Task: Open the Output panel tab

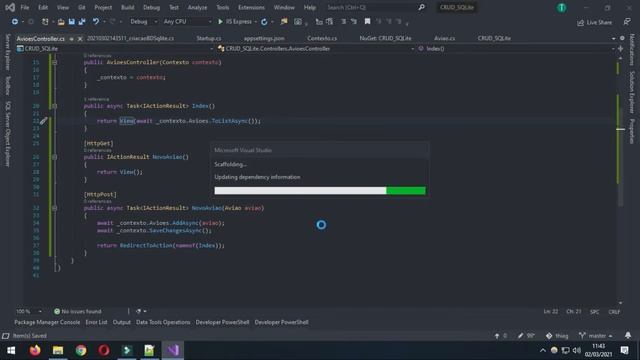Action: [x=122, y=322]
